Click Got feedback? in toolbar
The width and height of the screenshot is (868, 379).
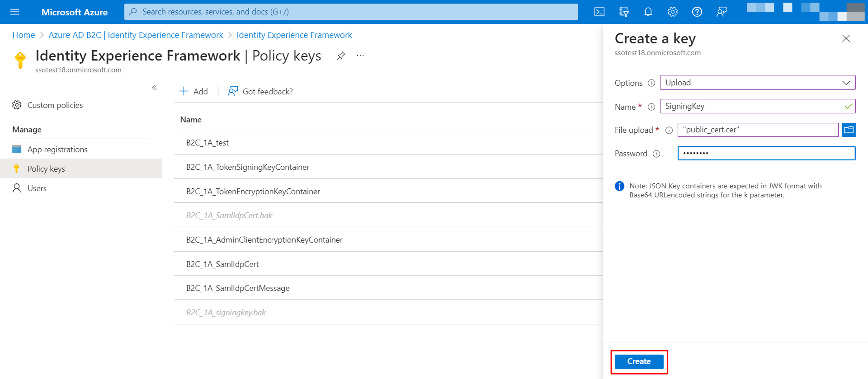[x=260, y=91]
